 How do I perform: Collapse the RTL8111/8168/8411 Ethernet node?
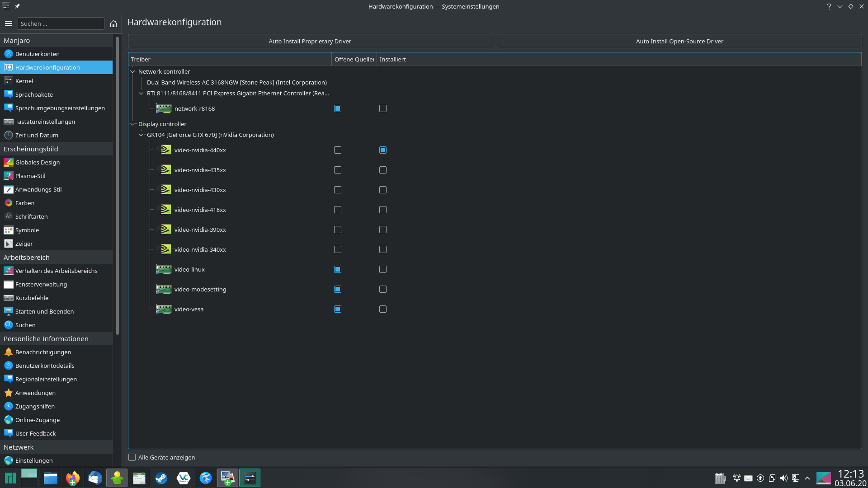(x=141, y=93)
